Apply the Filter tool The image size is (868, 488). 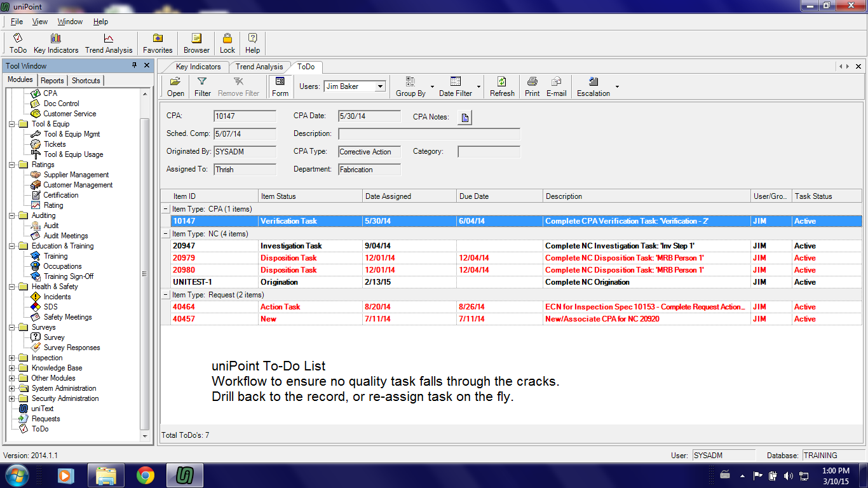tap(203, 86)
